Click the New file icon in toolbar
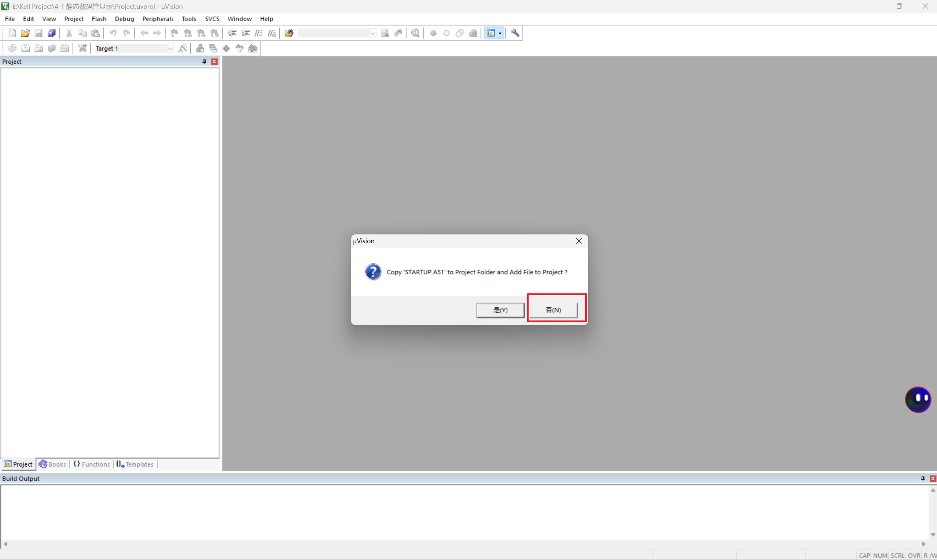This screenshot has width=937, height=560. pyautogui.click(x=12, y=33)
